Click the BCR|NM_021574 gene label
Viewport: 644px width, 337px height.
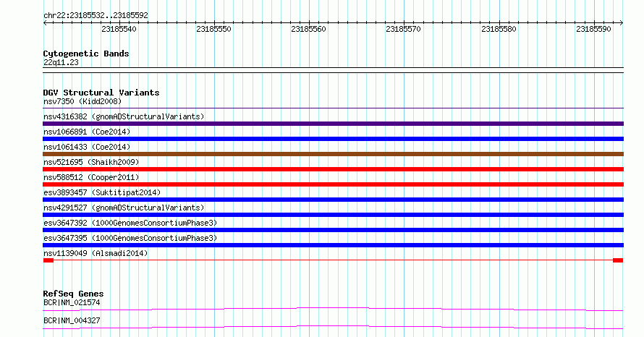coord(72,302)
